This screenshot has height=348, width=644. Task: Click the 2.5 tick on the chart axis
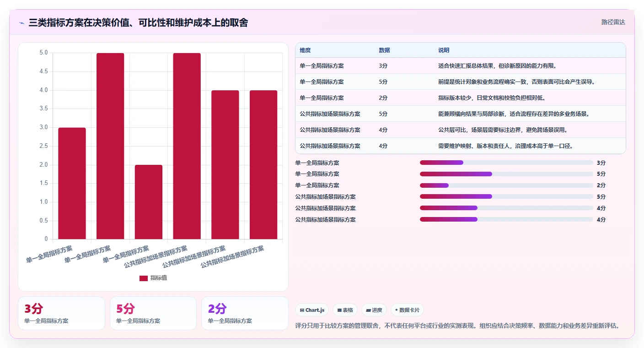click(x=43, y=146)
